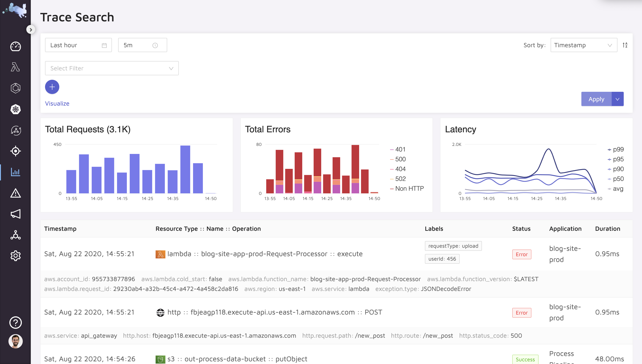Click the help question mark icon
The height and width of the screenshot is (364, 642).
16,323
